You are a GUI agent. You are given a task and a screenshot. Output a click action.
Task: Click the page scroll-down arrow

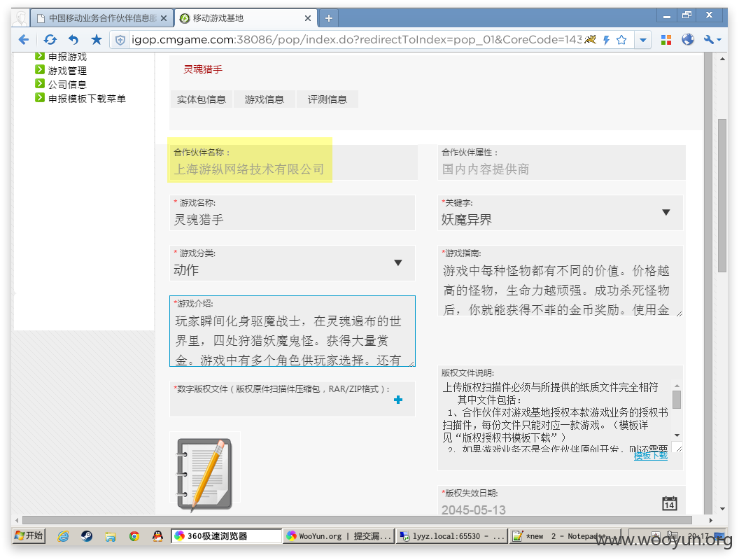point(722,509)
